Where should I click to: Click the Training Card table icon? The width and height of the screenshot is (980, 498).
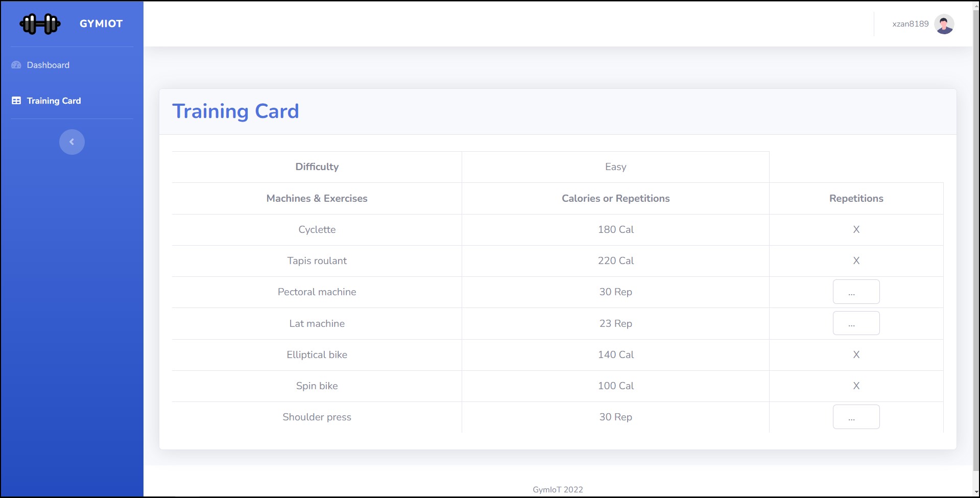[x=16, y=101]
